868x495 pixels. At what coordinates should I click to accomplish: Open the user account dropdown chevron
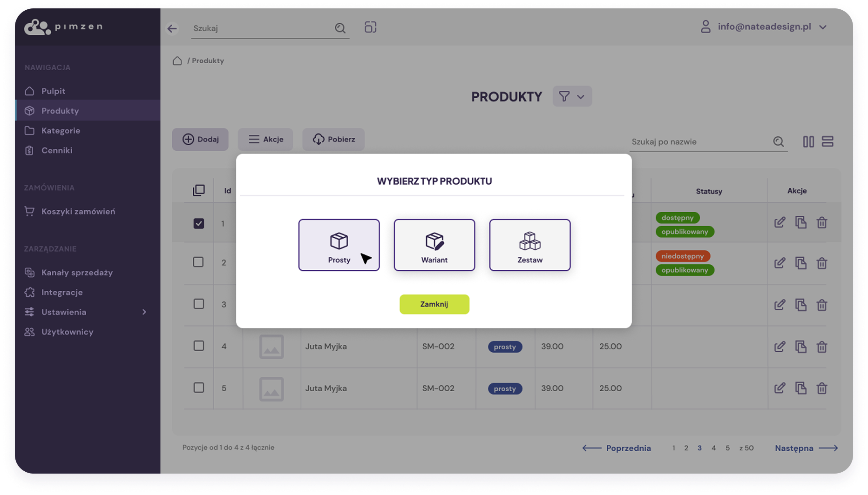click(823, 27)
